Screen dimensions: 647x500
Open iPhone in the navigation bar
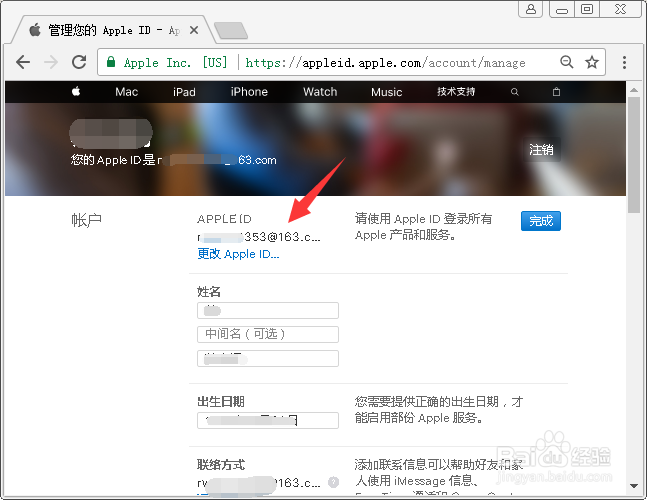tap(249, 92)
